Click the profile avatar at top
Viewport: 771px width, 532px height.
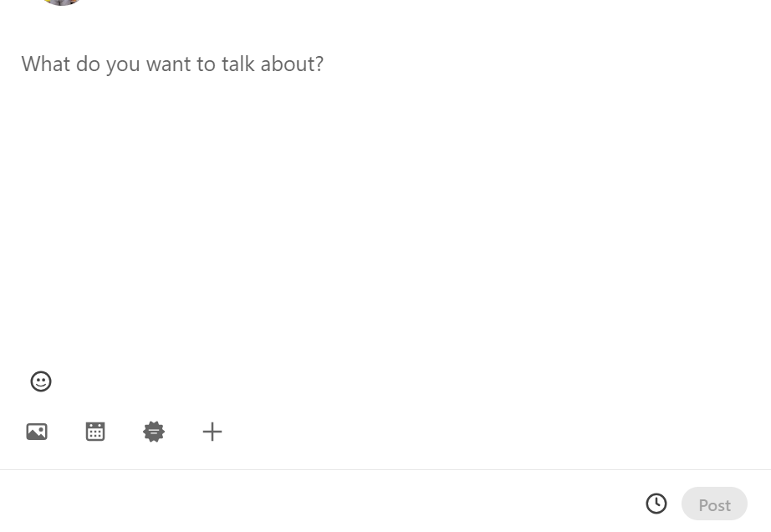(62, 3)
